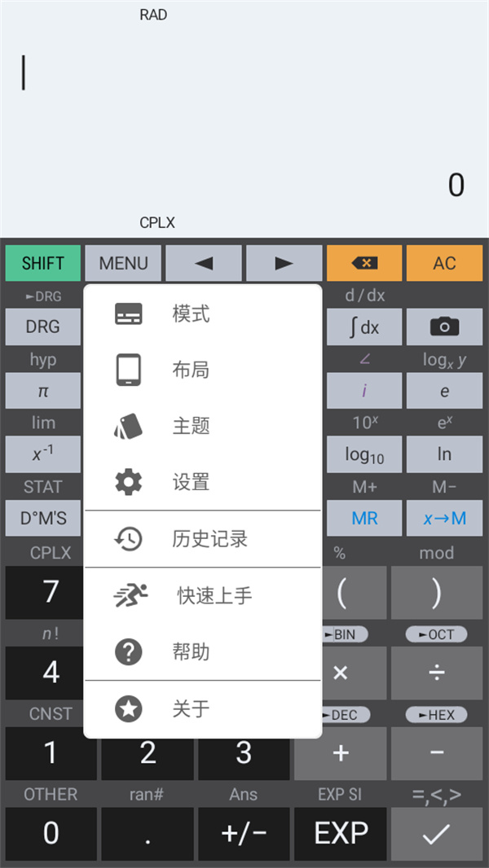Select 快速上手 (Quick start) menu item
The height and width of the screenshot is (868, 489).
(203, 596)
